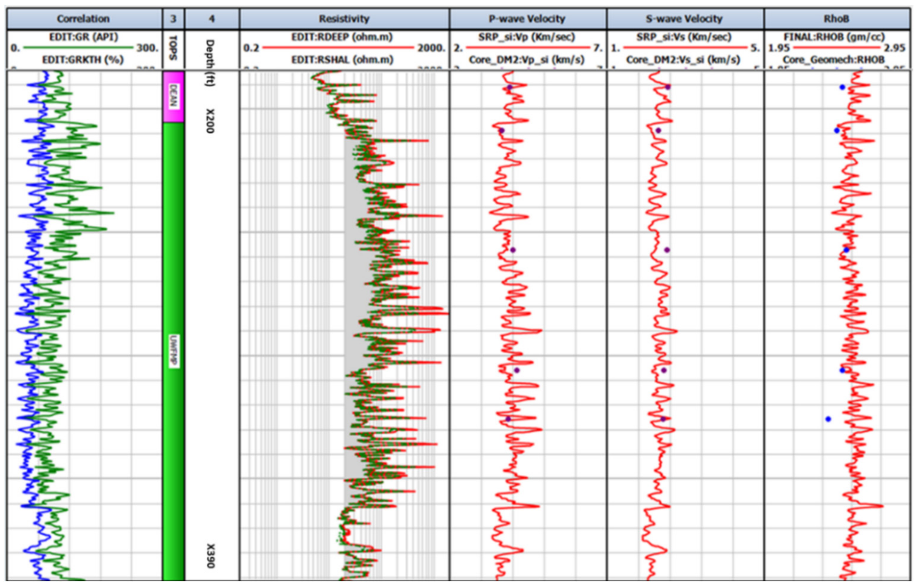Click the lowest blue core RHOB outlier point
The image size is (919, 588).
tap(828, 419)
